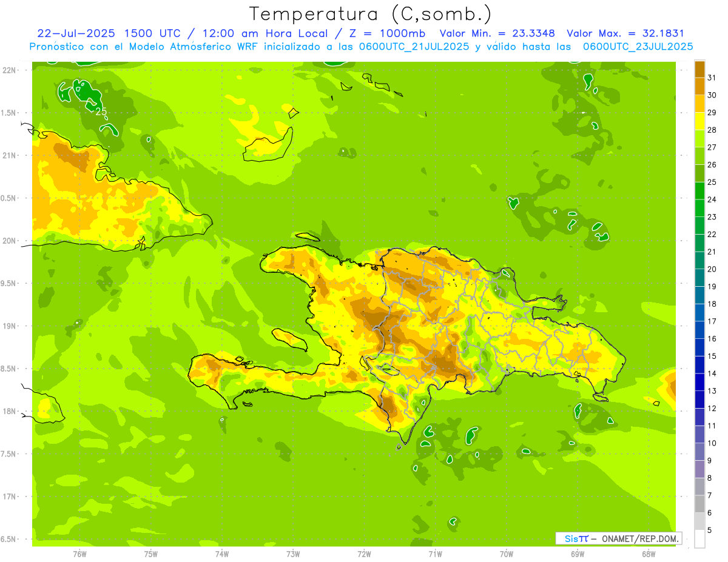The width and height of the screenshot is (728, 562).
Task: Pick the legend color band between 25 and 26
Action: pos(699,173)
